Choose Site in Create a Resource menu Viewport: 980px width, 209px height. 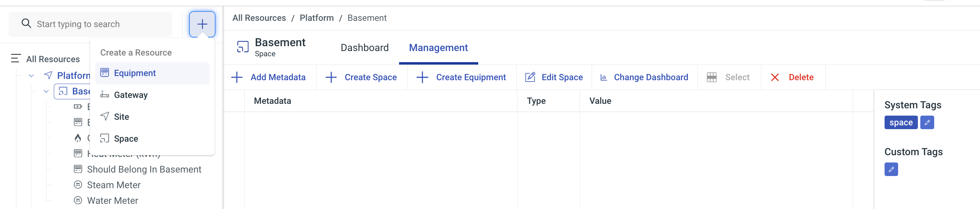click(152, 117)
